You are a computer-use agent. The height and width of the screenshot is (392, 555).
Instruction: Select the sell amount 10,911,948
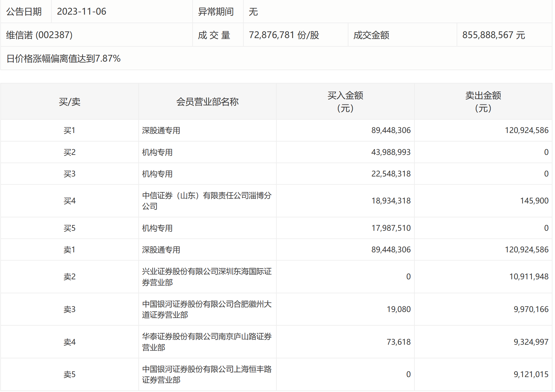(x=529, y=277)
